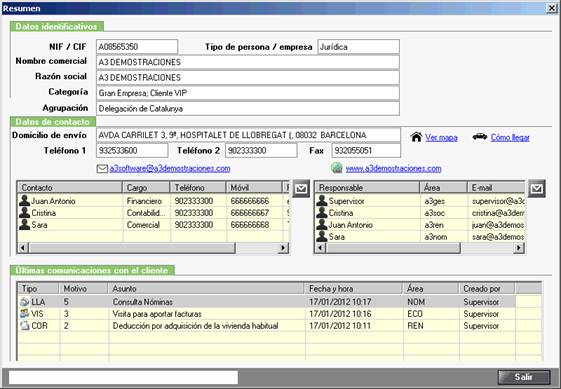
Task: Sort communications by the Tipo column header
Action: tap(38, 288)
